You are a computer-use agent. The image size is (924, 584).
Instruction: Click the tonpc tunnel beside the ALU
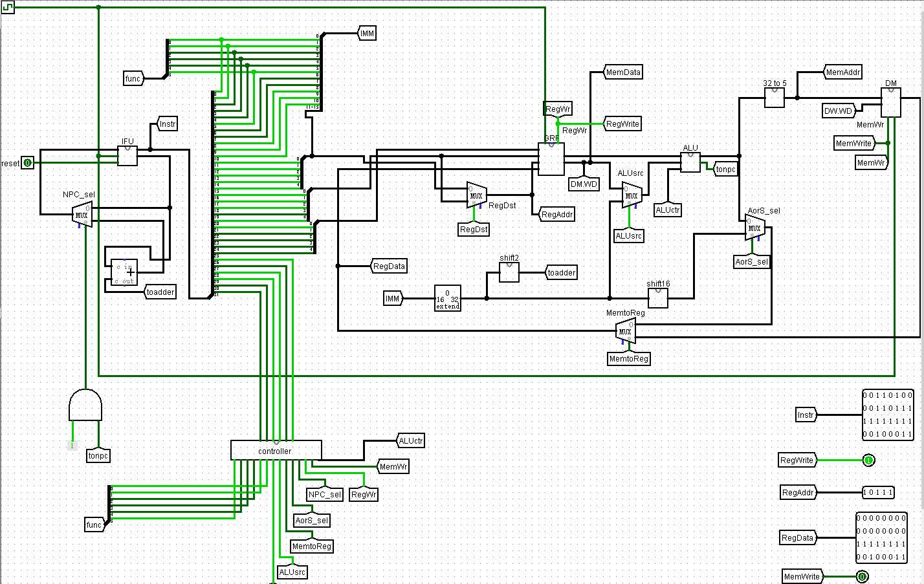725,169
